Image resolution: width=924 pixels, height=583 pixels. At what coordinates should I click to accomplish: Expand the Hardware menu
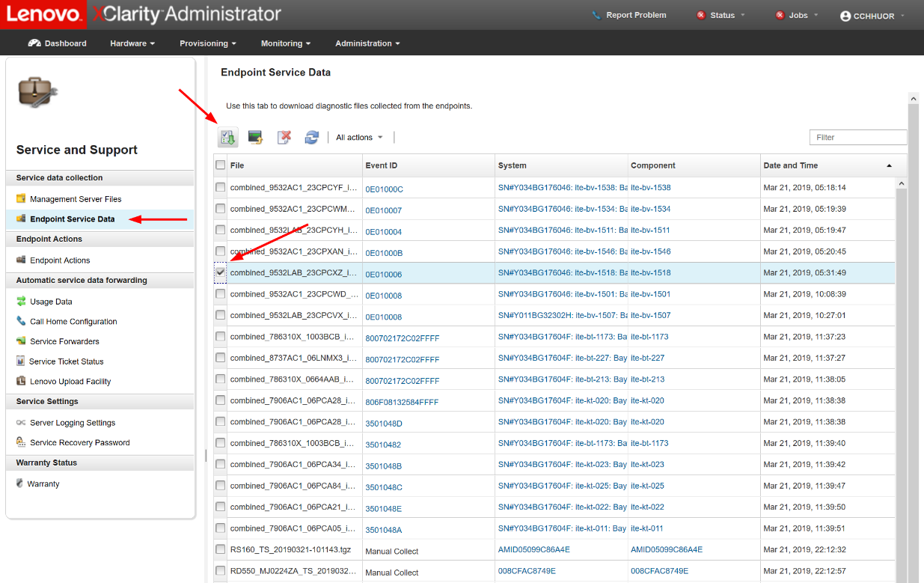132,43
